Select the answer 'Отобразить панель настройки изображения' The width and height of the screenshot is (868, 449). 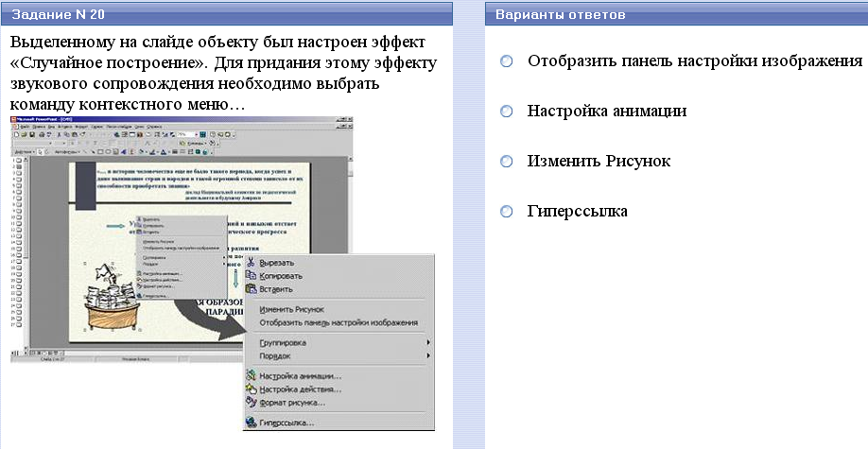(x=507, y=60)
